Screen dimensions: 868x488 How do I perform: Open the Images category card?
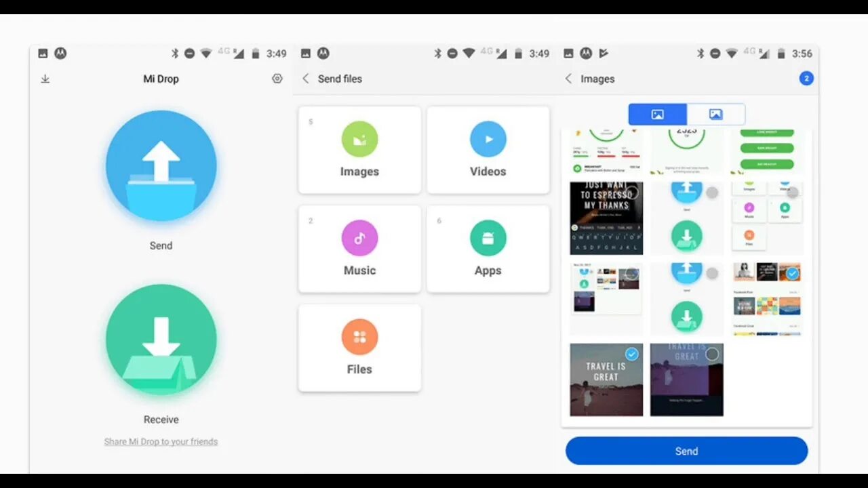pyautogui.click(x=359, y=150)
